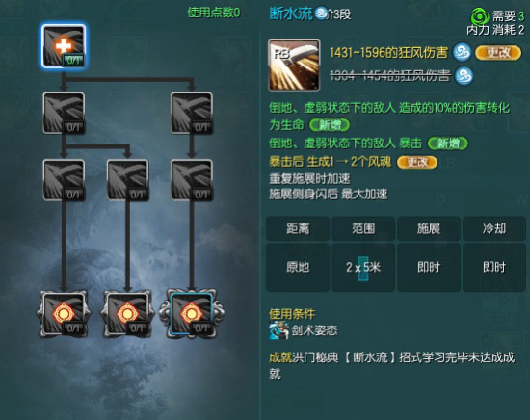The width and height of the screenshot is (530, 420).
Task: Click the 断水流 RB skill thumbnail
Action: [x=294, y=65]
